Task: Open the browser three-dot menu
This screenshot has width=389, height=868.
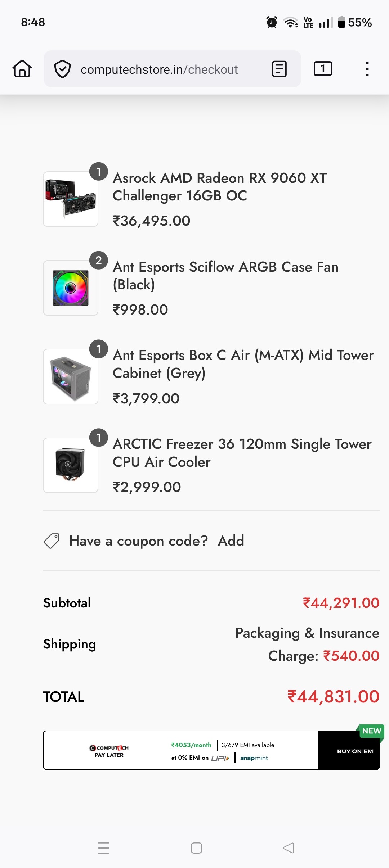Action: [367, 69]
